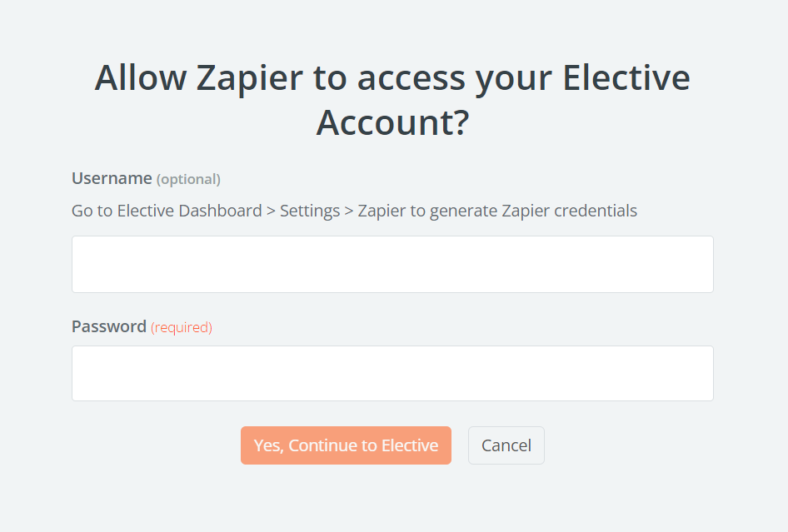Click the red (required) tag
Image resolution: width=788 pixels, height=532 pixels.
pos(182,327)
